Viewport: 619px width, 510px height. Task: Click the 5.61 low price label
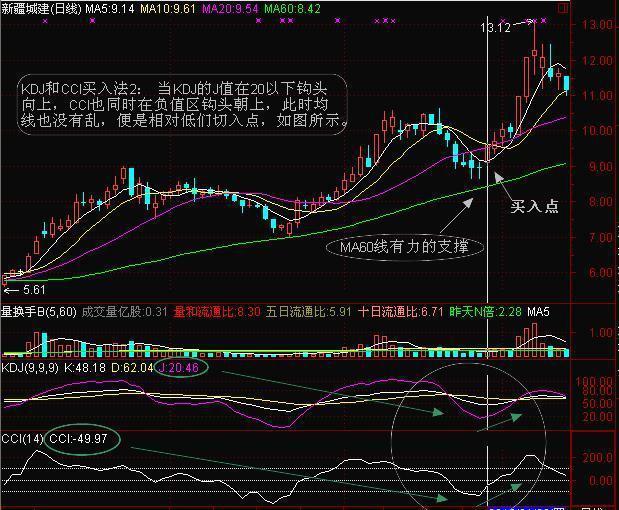click(x=34, y=290)
